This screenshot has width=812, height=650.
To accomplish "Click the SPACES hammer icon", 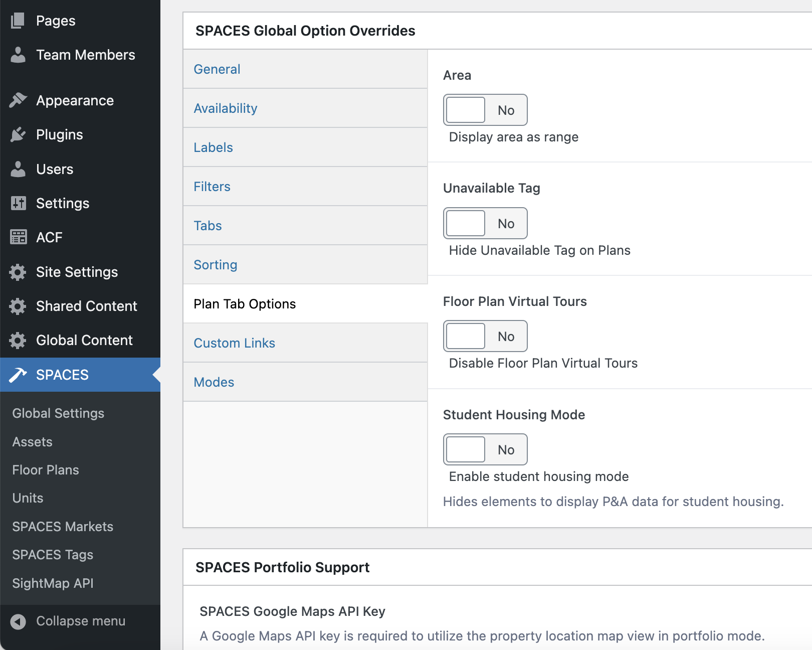I will [18, 375].
